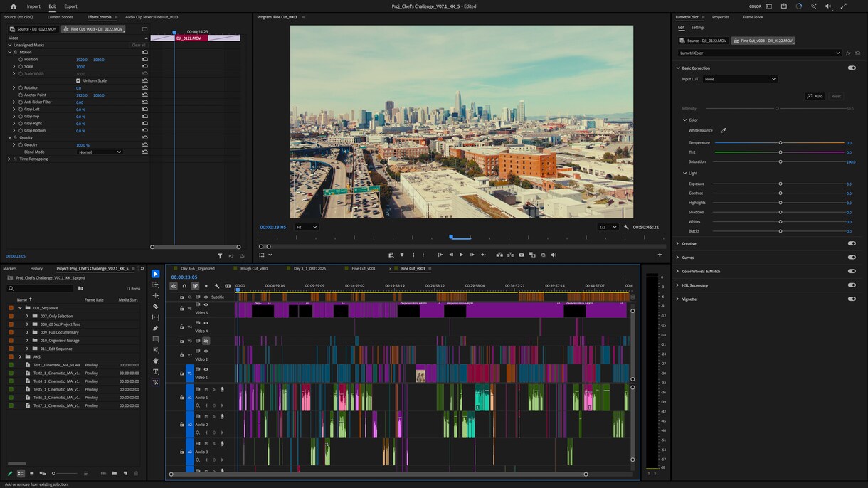
Task: Select the Type tool
Action: [156, 371]
